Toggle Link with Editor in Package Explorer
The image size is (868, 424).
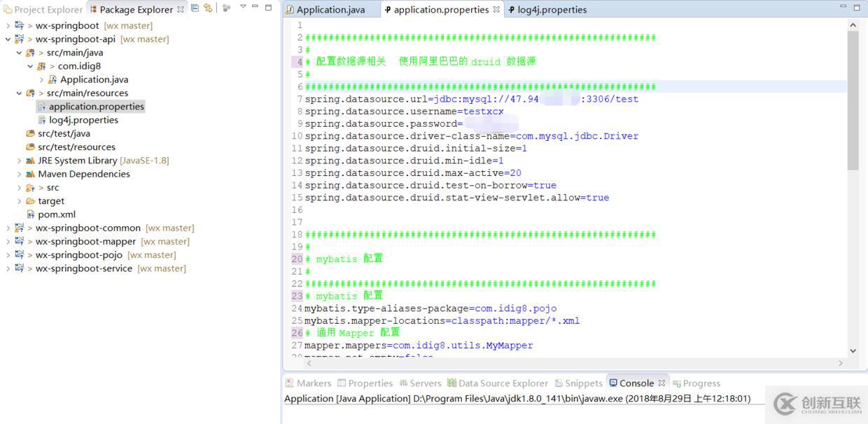(x=208, y=8)
